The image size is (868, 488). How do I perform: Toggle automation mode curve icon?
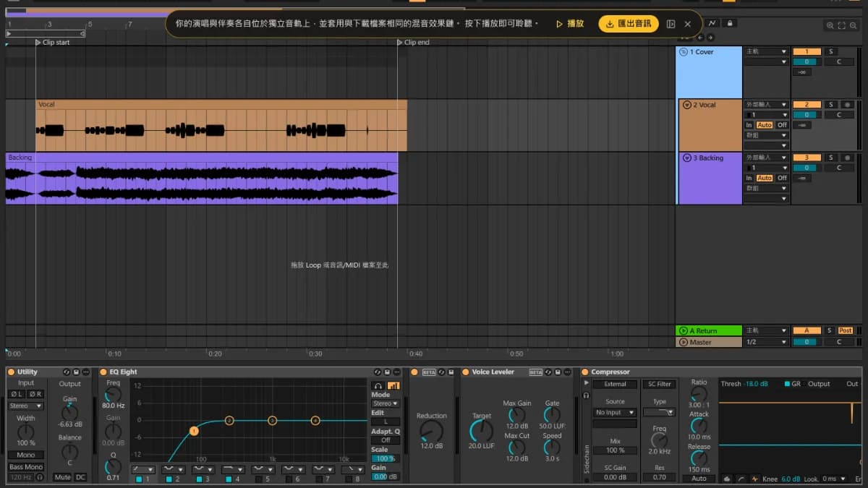pos(712,23)
